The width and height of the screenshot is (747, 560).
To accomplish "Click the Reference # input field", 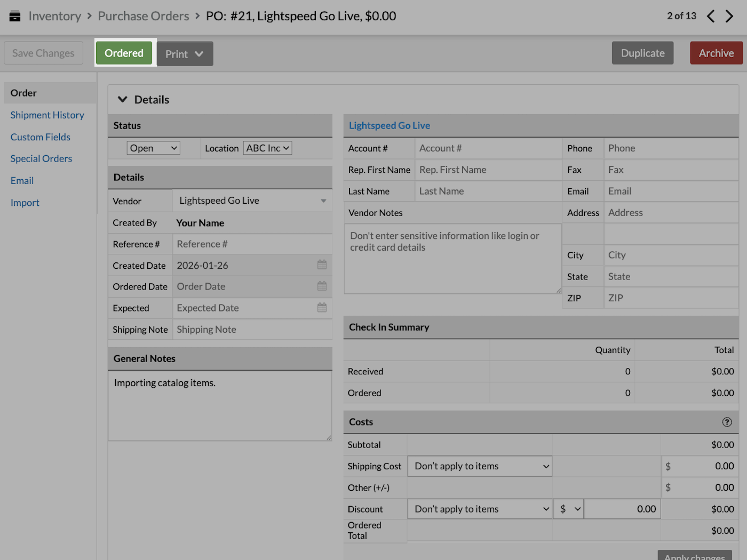I will point(251,244).
